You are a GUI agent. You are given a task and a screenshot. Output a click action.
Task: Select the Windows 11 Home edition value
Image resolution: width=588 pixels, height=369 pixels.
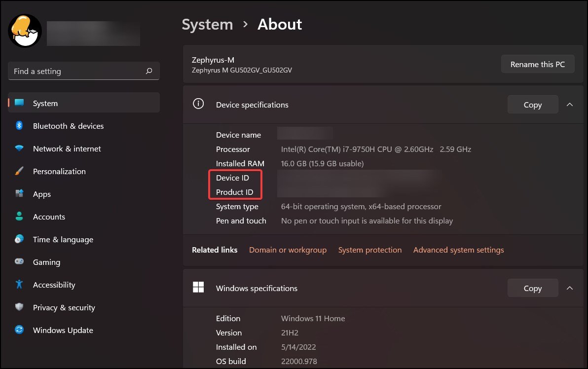[313, 318]
